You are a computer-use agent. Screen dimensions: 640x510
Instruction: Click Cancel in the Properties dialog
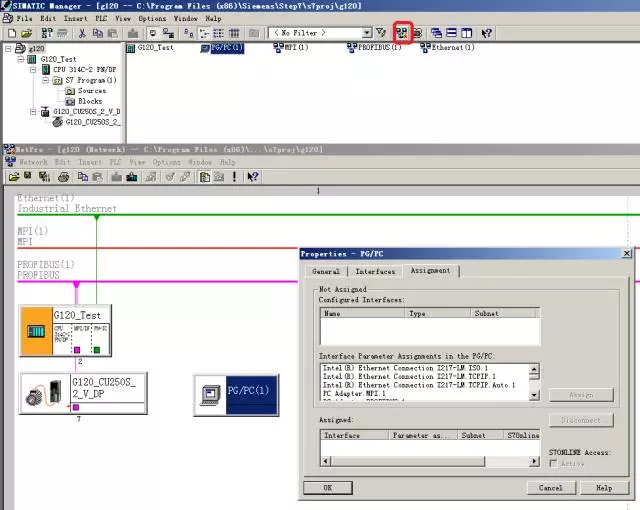coord(551,488)
